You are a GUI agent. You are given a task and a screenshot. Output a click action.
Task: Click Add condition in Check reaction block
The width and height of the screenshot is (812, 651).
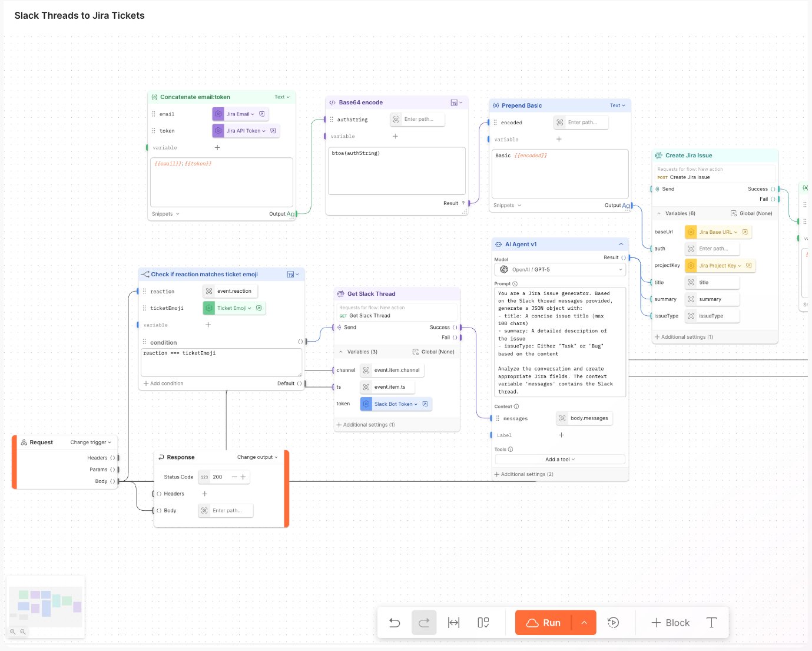click(164, 384)
